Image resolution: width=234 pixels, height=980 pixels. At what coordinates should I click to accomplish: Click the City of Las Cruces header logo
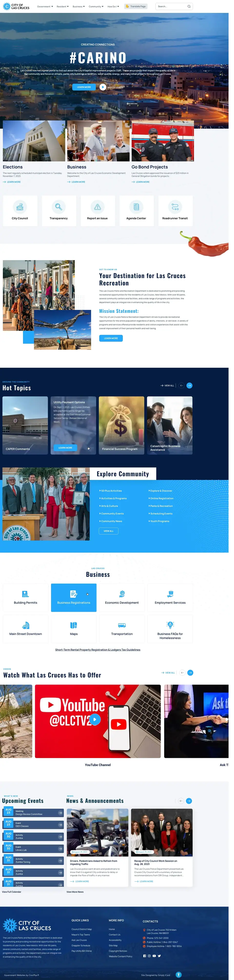pyautogui.click(x=16, y=7)
